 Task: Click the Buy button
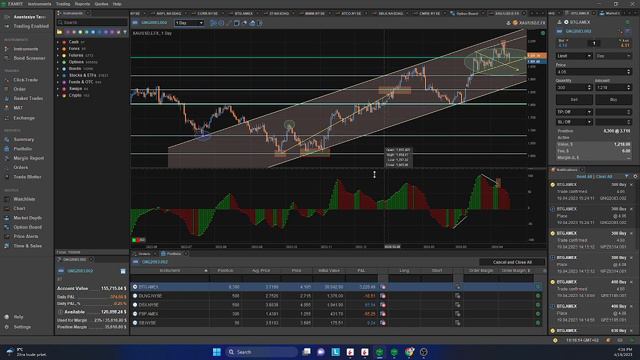(613, 100)
